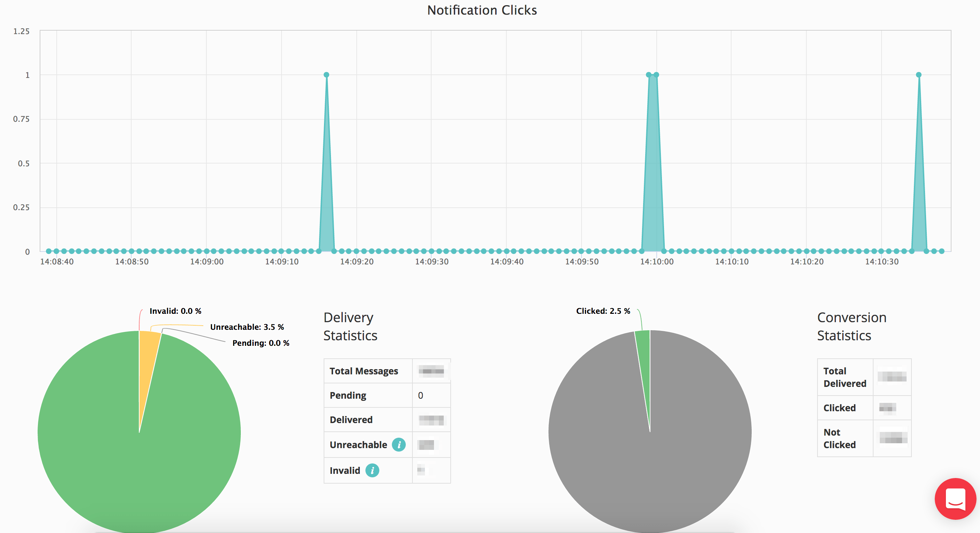
Task: Select the 'Invalid: 0.0 %' pie label
Action: tap(175, 311)
